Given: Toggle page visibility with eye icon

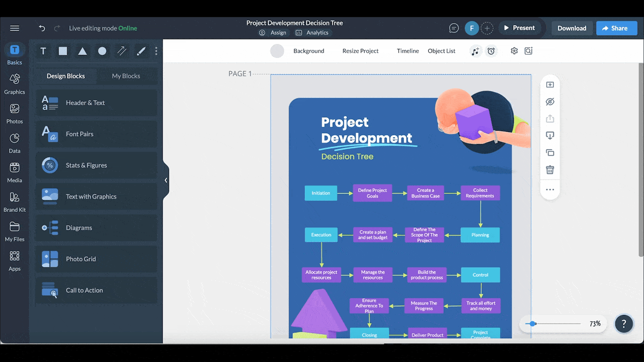Looking at the screenshot, I should coord(550,102).
